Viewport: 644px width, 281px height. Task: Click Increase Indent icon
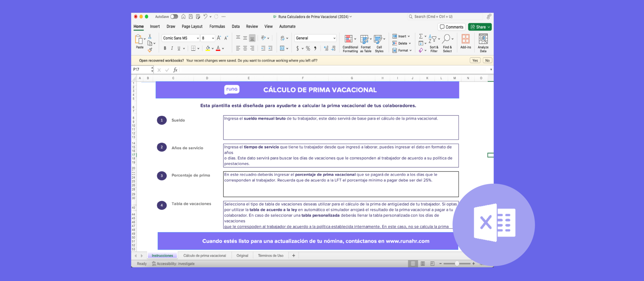pos(270,48)
